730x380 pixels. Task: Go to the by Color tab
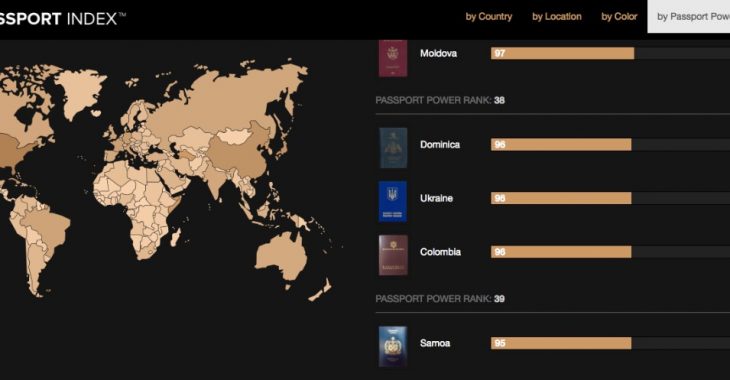tap(619, 17)
